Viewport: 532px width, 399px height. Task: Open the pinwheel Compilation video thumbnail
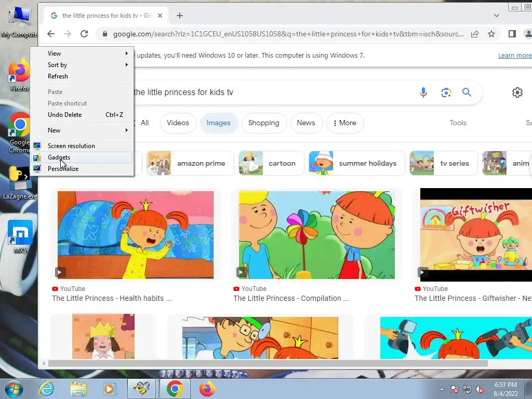coord(316,235)
